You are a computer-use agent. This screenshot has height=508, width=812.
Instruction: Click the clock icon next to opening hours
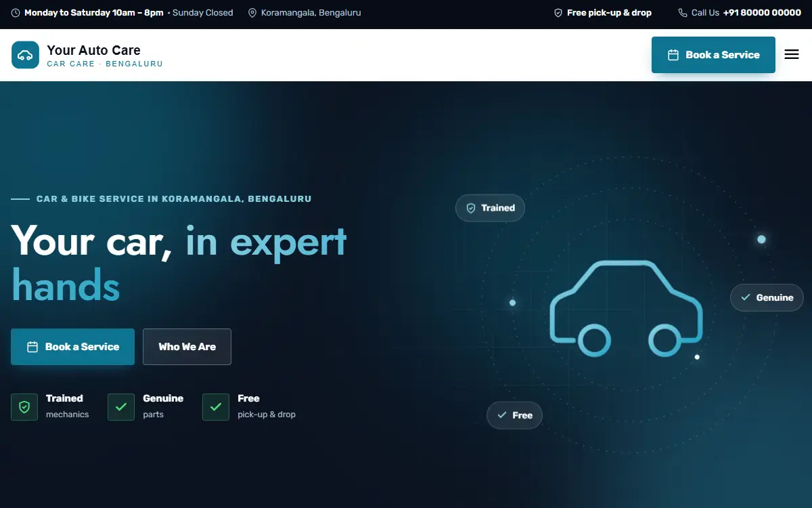click(16, 13)
